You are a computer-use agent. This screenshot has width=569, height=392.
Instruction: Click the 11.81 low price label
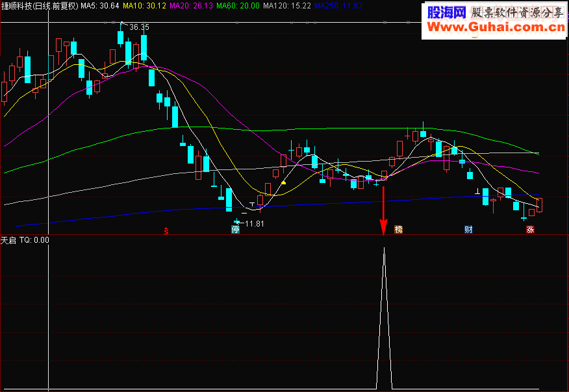pos(255,224)
